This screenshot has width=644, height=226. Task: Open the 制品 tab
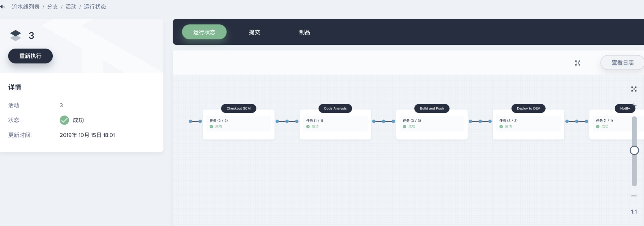click(x=305, y=32)
